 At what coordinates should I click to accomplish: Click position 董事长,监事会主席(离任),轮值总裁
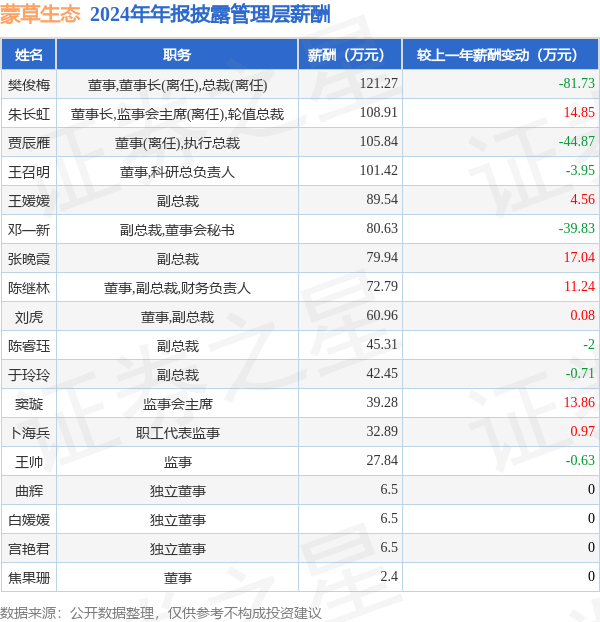click(x=177, y=114)
